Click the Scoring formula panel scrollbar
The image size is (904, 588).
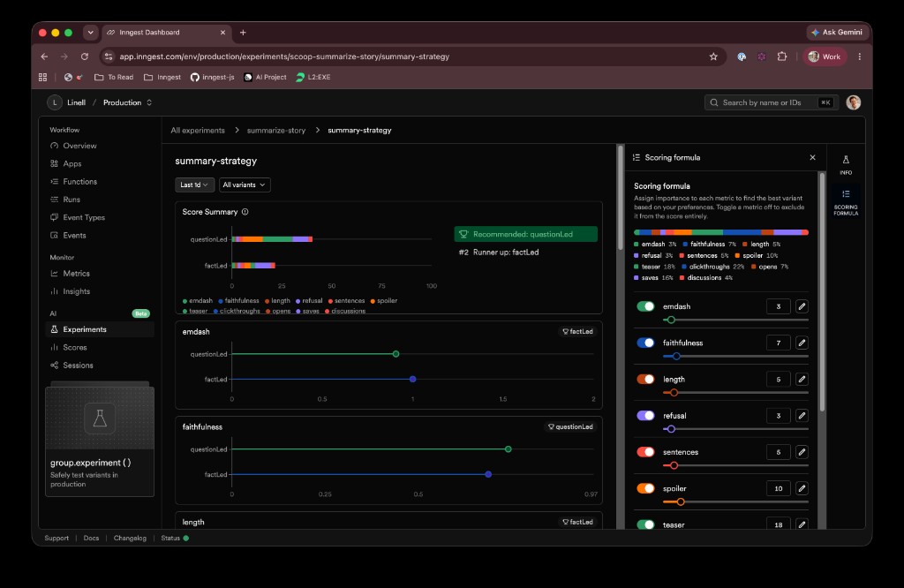tap(822, 291)
